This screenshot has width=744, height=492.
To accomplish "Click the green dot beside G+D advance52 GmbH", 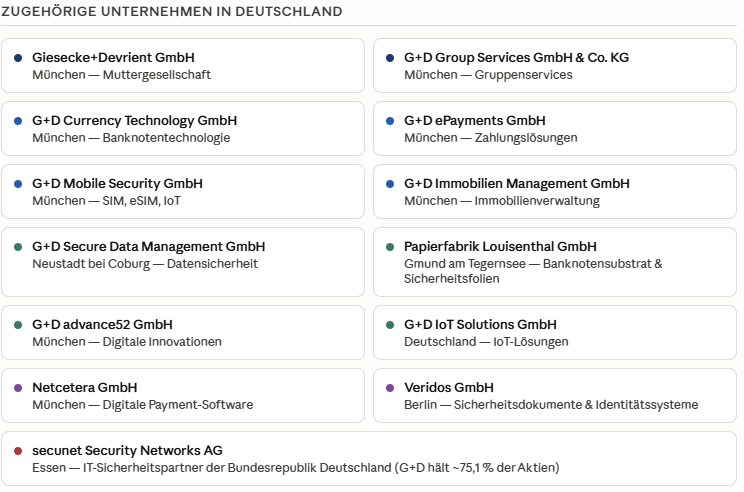I will [x=18, y=325].
